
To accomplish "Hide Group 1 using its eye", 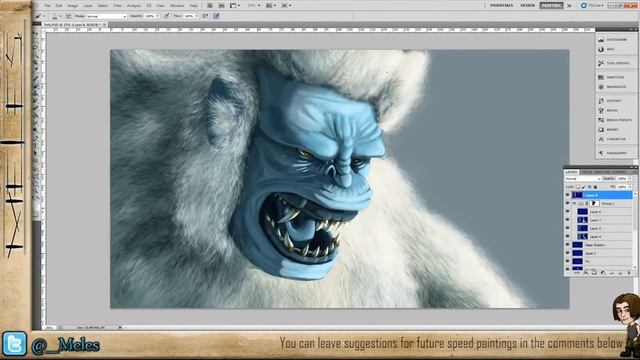I will (568, 203).
